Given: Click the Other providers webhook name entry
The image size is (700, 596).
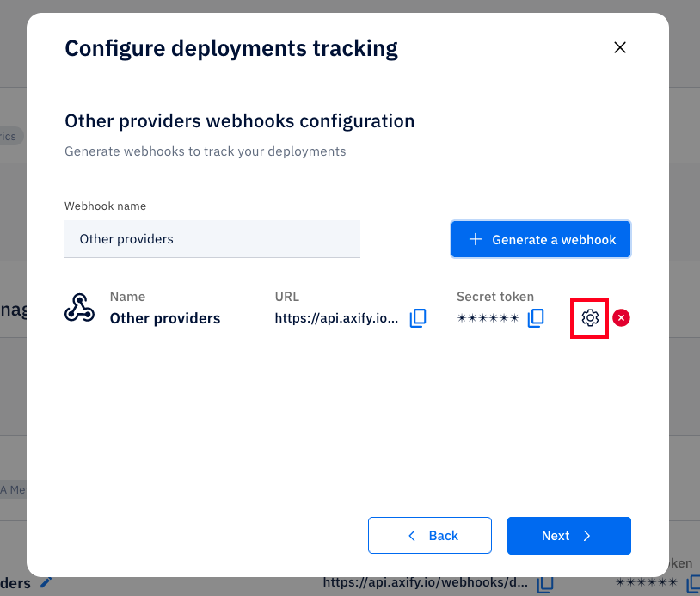Looking at the screenshot, I should click(165, 318).
